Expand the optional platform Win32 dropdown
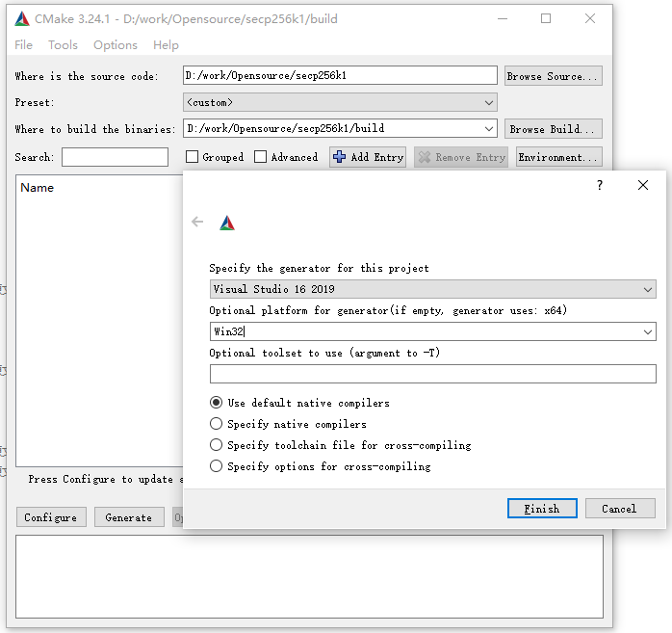The image size is (672, 633). (648, 331)
